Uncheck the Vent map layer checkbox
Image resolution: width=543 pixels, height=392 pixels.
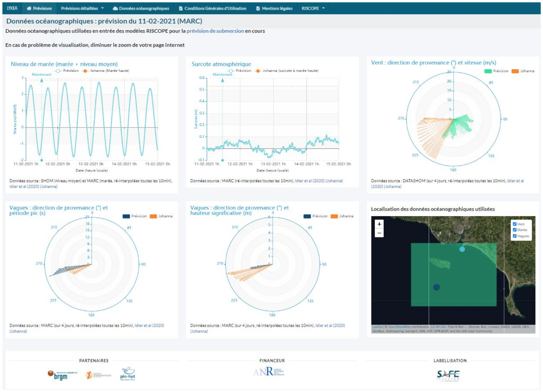click(514, 224)
